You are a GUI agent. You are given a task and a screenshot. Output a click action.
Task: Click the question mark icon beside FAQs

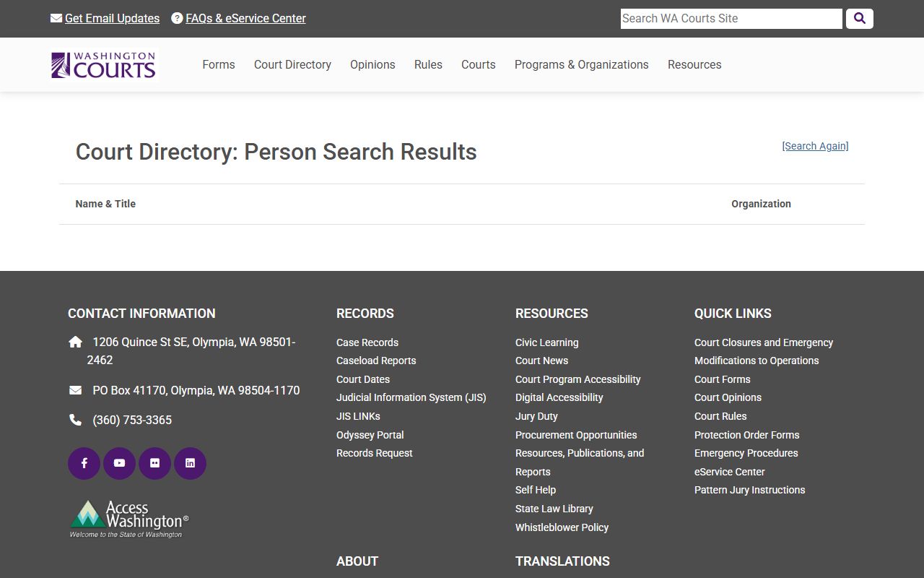pos(177,18)
